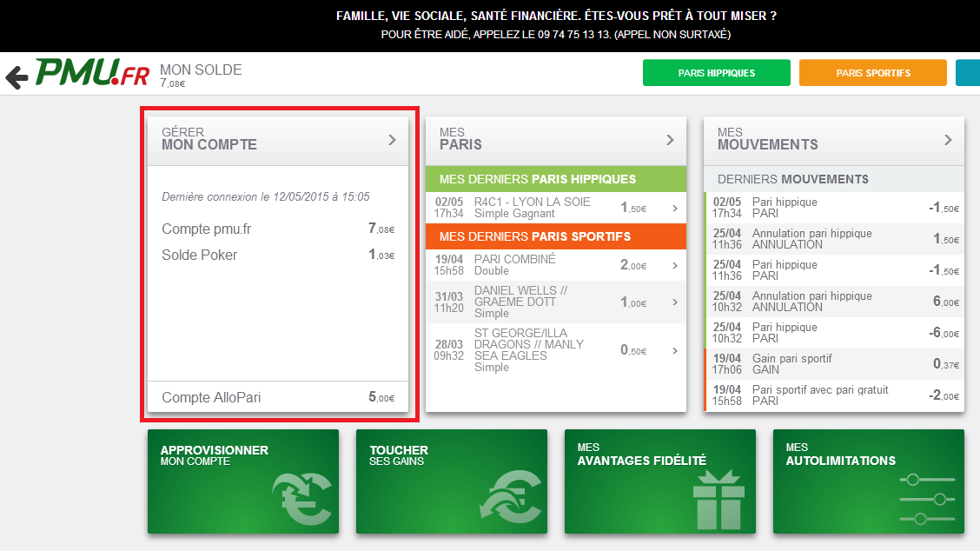Expand the Gérer Mon Compte chevron

pyautogui.click(x=392, y=140)
